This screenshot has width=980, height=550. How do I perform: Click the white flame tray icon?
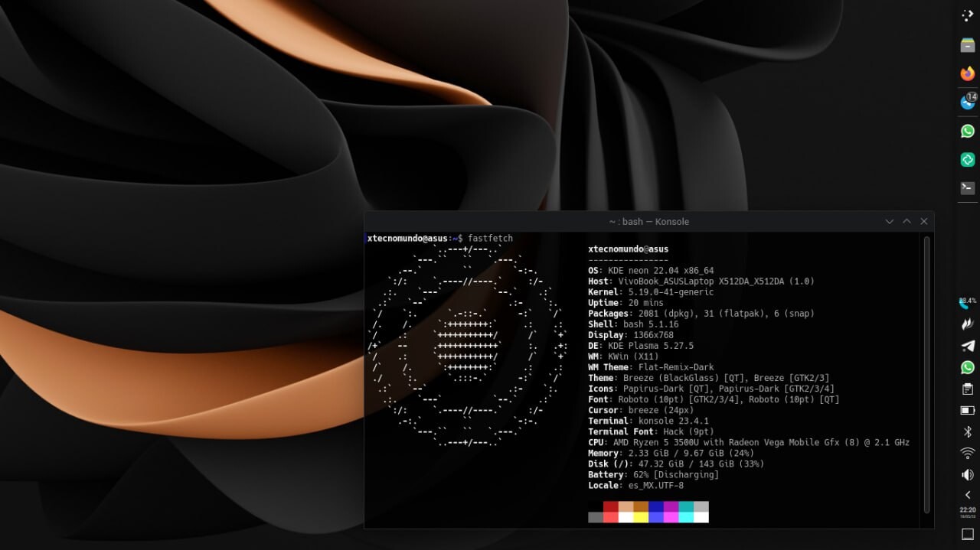point(968,324)
